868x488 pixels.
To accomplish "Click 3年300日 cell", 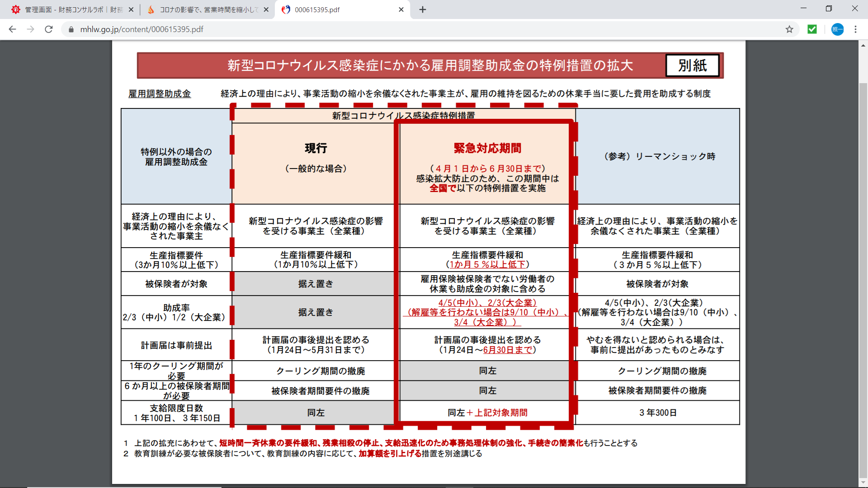I will tap(658, 413).
